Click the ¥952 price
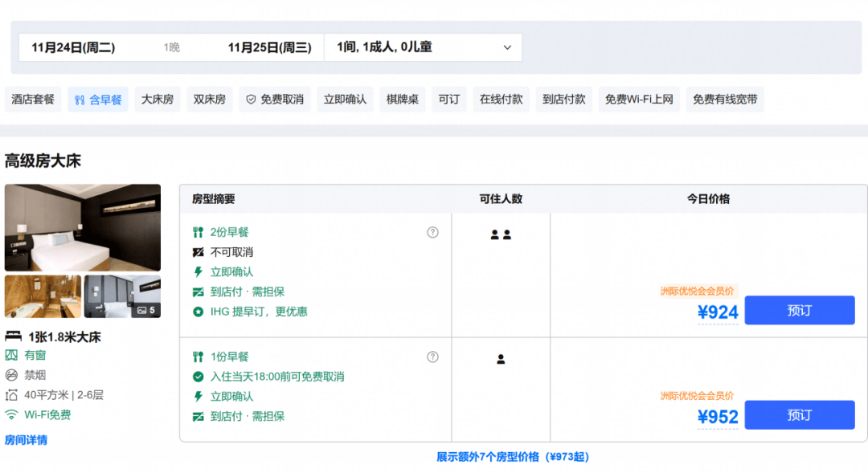The width and height of the screenshot is (868, 473). (718, 417)
